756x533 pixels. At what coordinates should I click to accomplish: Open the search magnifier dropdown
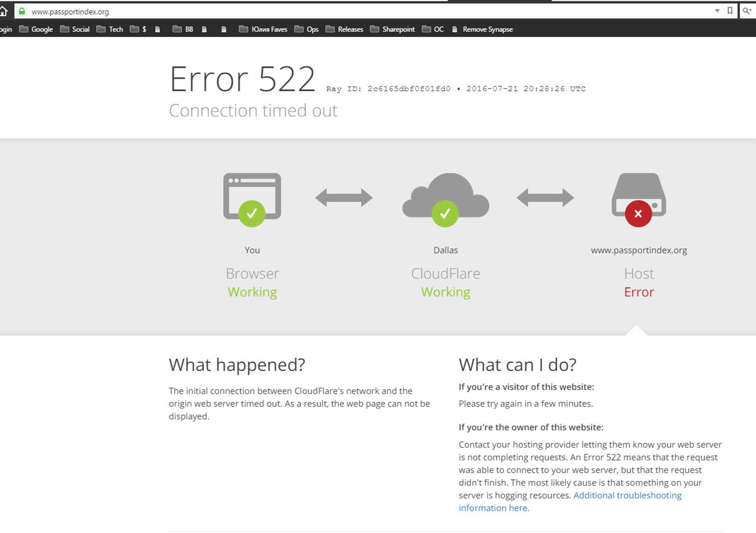point(747,11)
